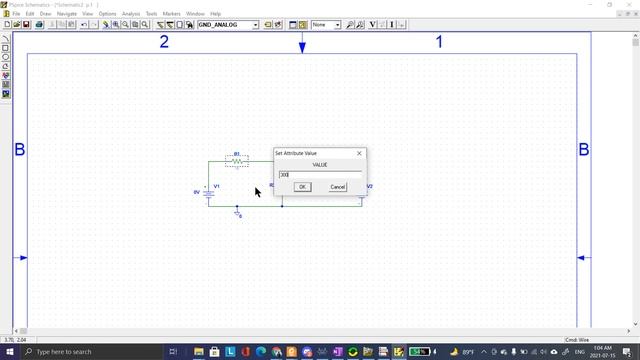The height and width of the screenshot is (360, 640).
Task: Open the Tools menu
Action: [151, 14]
